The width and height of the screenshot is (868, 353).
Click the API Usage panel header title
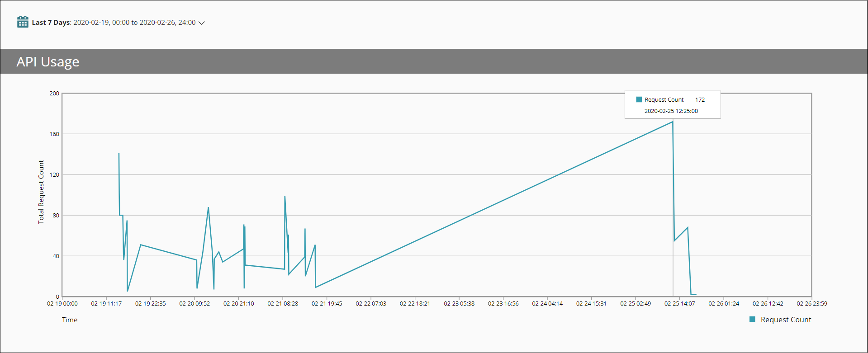click(x=48, y=61)
